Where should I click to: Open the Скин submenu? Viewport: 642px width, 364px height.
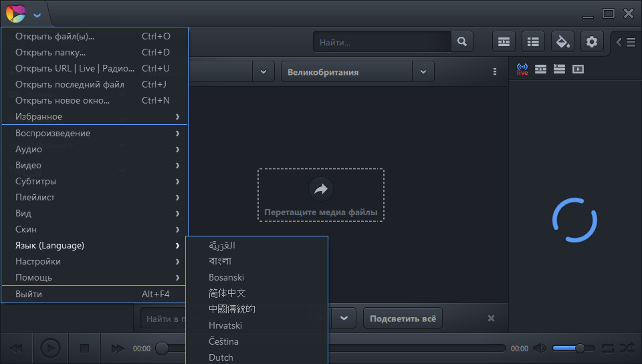click(x=94, y=229)
